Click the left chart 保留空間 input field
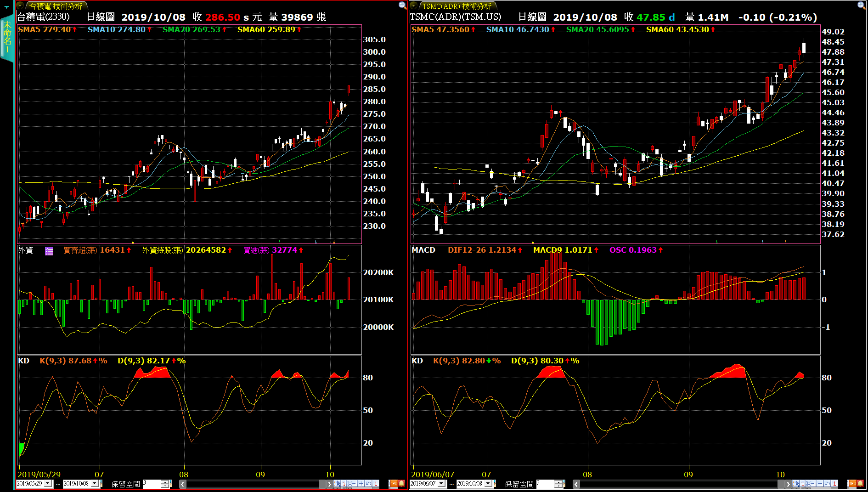The height and width of the screenshot is (492, 868). point(152,484)
